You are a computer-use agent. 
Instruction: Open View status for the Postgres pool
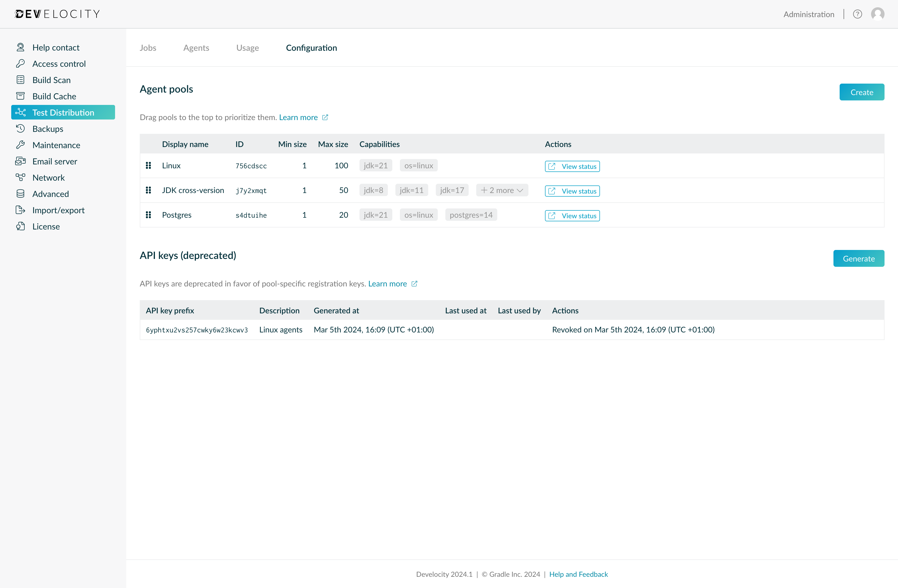[x=572, y=215]
